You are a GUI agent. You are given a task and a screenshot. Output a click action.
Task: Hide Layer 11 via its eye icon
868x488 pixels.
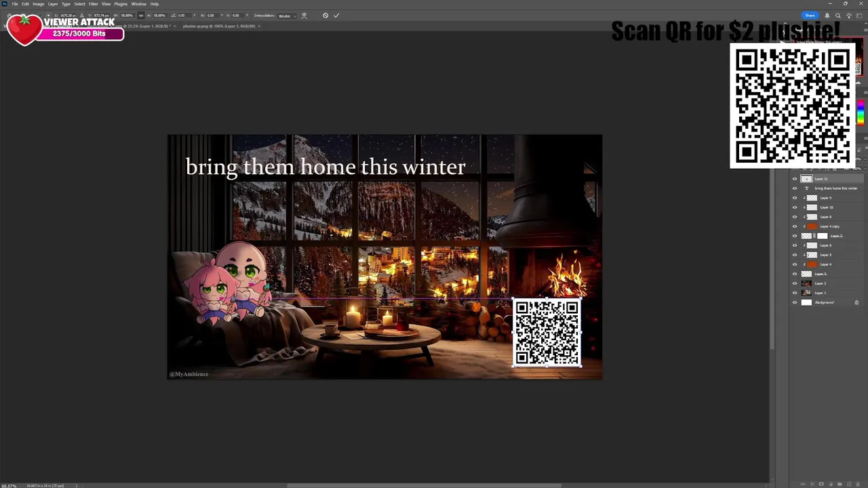coord(795,179)
